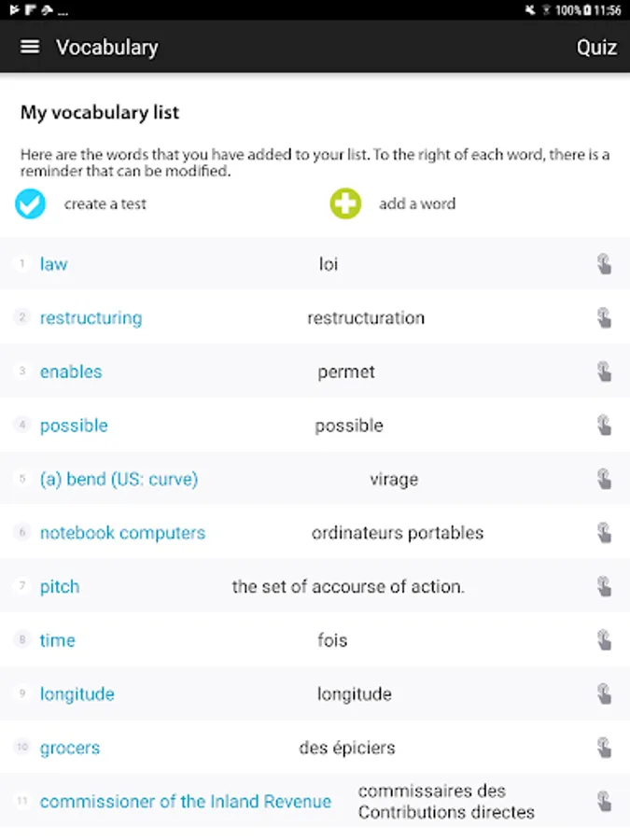Open the Quiz section
Viewport: 630px width, 840px height.
pyautogui.click(x=596, y=48)
